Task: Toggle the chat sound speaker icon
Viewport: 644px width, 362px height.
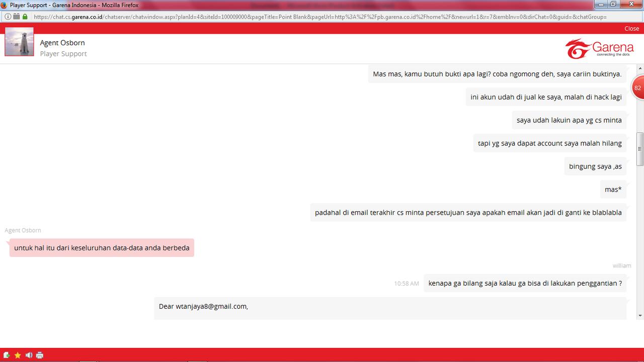Action: tap(29, 355)
